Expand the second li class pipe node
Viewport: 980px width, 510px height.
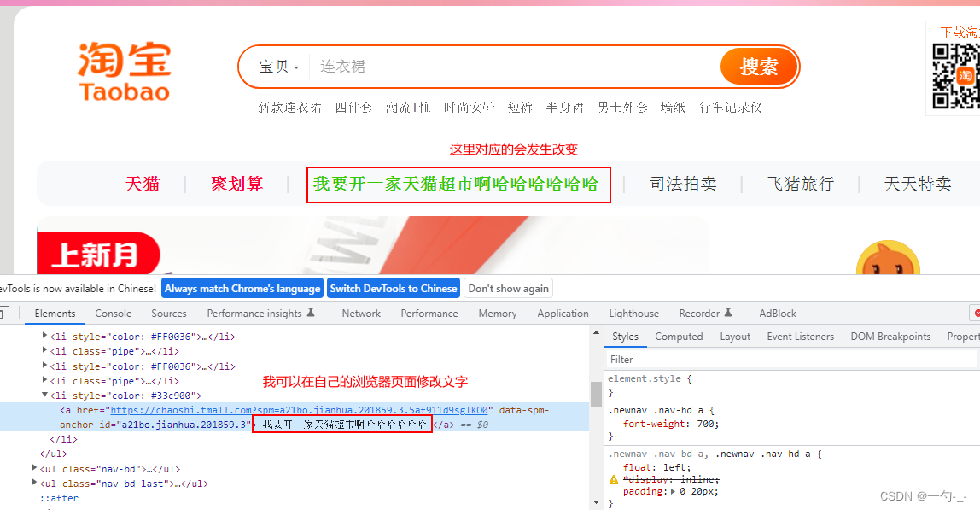tap(44, 380)
